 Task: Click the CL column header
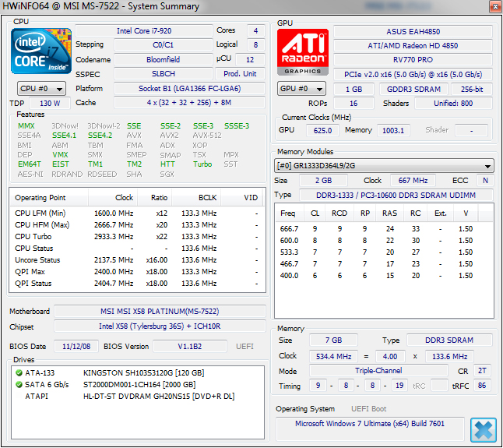315,213
